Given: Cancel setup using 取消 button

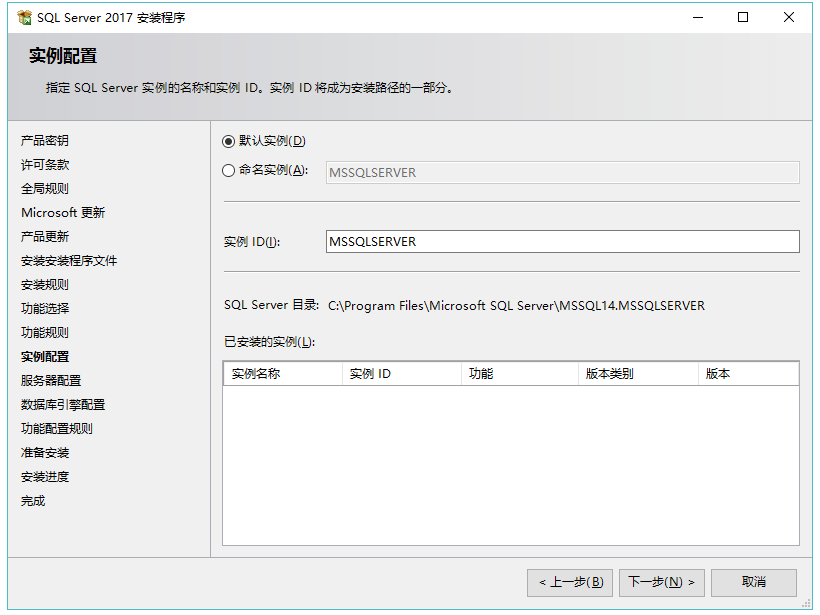Looking at the screenshot, I should (754, 582).
